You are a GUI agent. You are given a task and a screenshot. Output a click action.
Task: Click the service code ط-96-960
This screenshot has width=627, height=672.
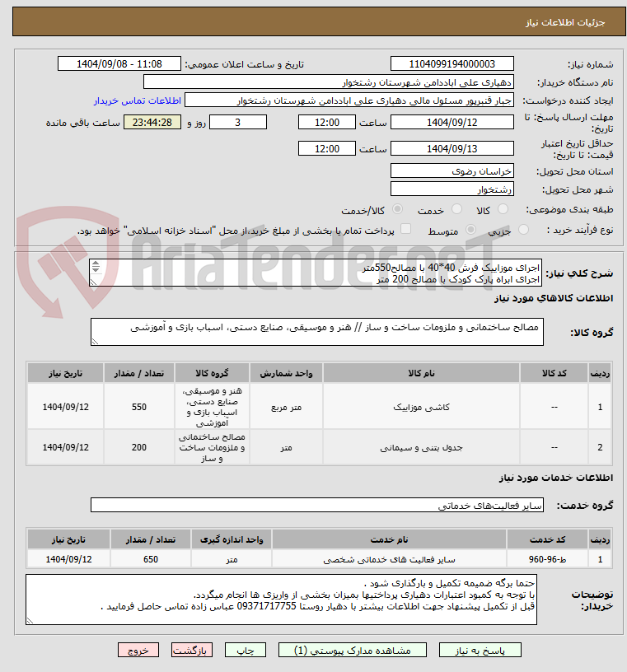pyautogui.click(x=547, y=560)
